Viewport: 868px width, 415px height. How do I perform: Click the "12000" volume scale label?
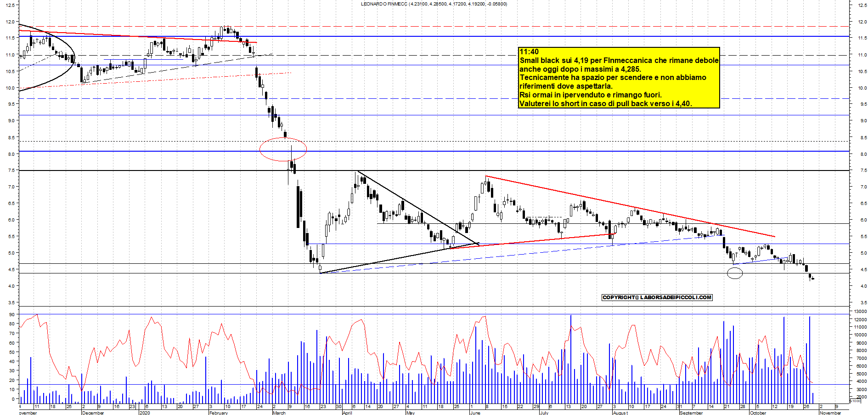pos(860,319)
